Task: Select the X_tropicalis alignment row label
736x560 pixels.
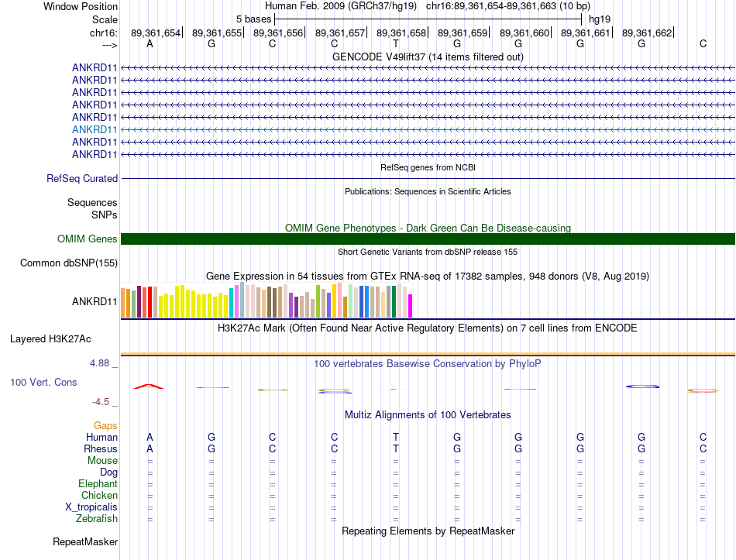Action: tap(91, 507)
